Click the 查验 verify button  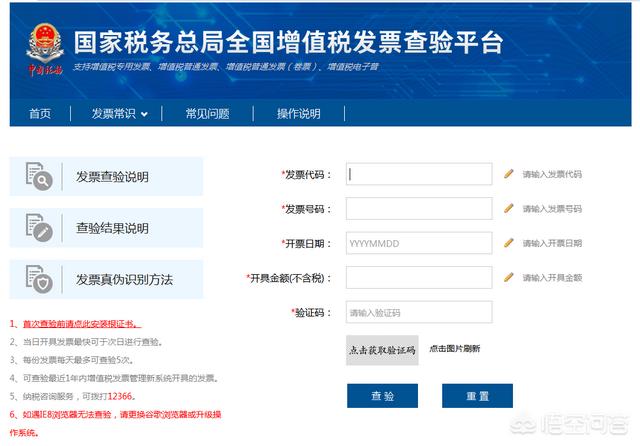tap(382, 396)
